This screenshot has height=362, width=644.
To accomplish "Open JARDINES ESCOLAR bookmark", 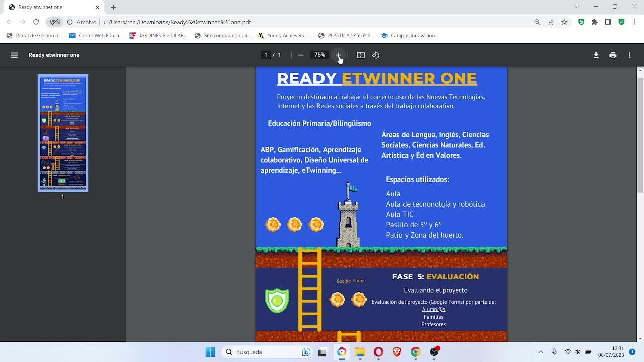I will click(158, 36).
